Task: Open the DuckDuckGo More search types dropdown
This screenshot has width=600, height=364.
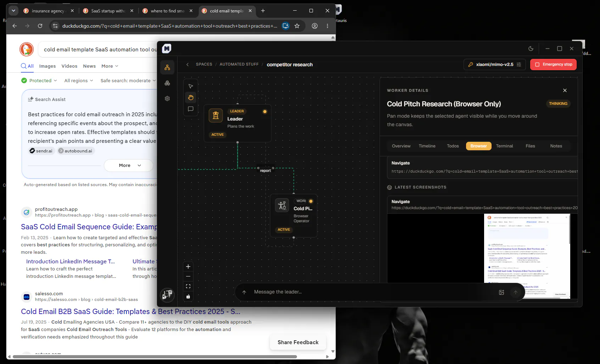Action: point(110,66)
